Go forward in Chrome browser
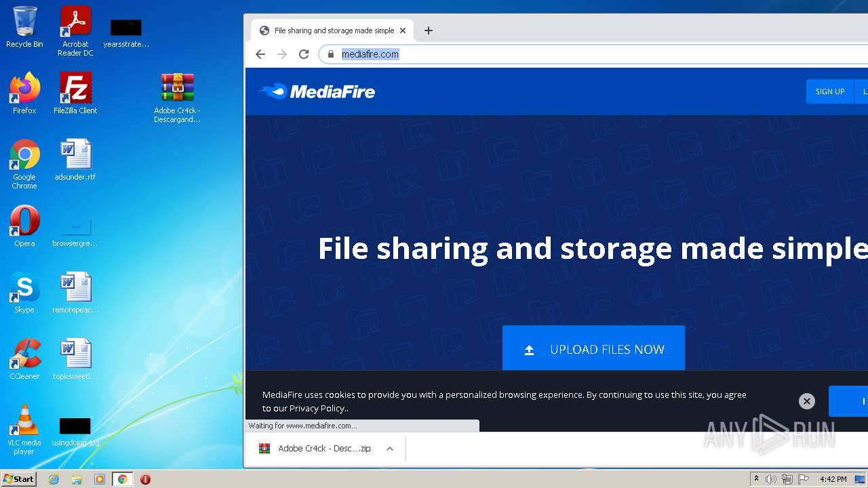 pyautogui.click(x=282, y=54)
